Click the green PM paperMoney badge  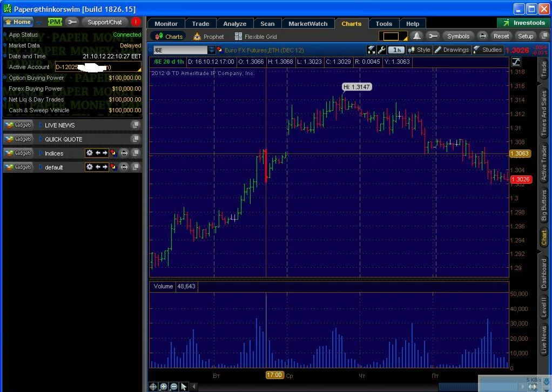55,22
